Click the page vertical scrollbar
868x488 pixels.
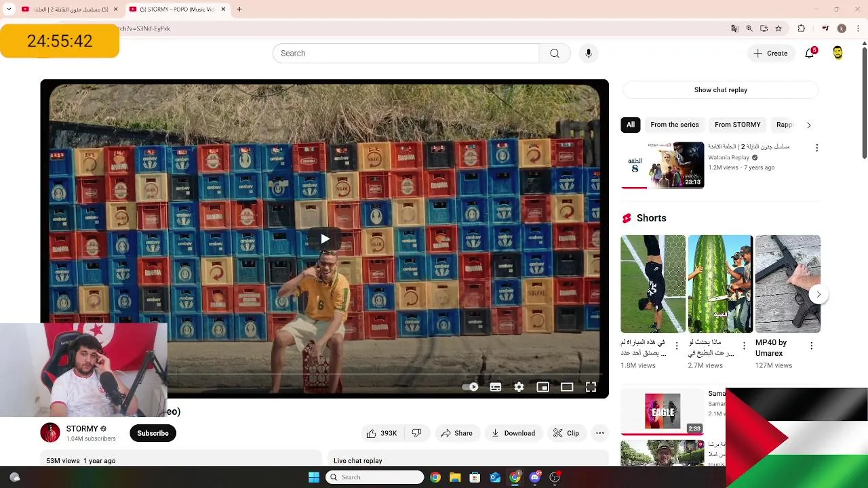864,102
